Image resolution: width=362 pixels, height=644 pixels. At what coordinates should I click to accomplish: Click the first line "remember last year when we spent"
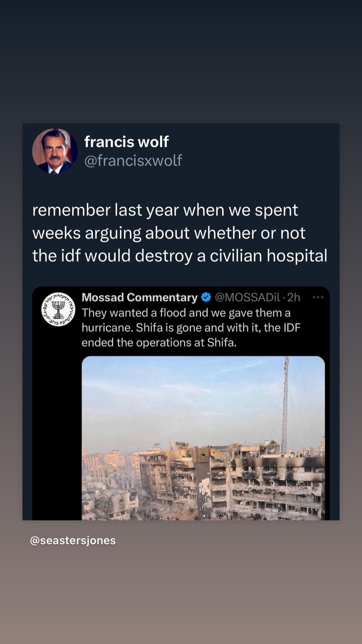coord(165,210)
